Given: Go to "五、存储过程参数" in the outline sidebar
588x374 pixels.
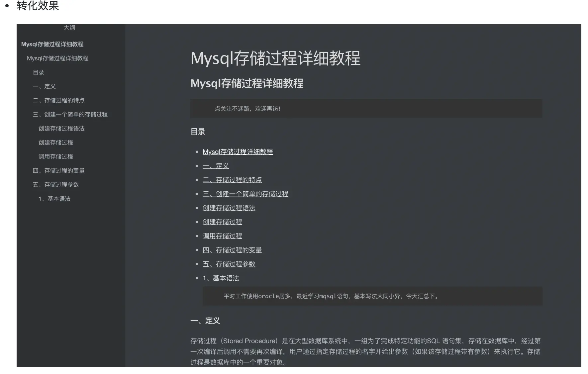Looking at the screenshot, I should coord(55,185).
